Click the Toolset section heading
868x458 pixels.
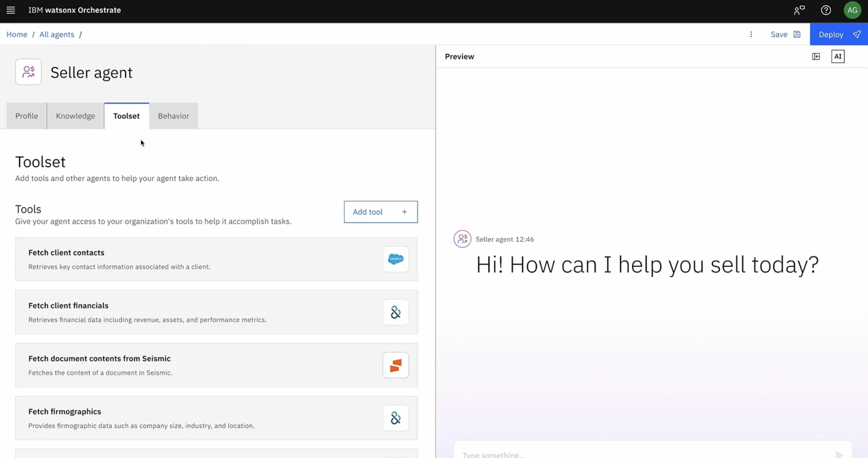[x=40, y=162]
